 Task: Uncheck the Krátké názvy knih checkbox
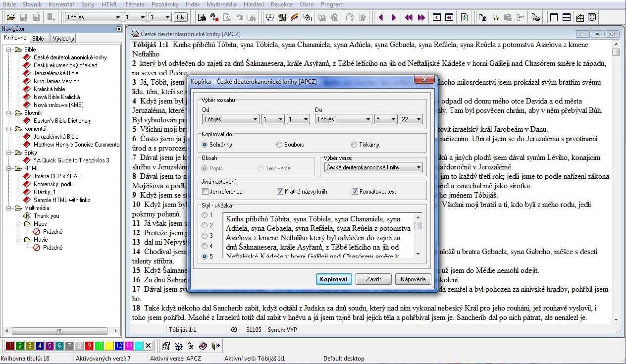(280, 192)
